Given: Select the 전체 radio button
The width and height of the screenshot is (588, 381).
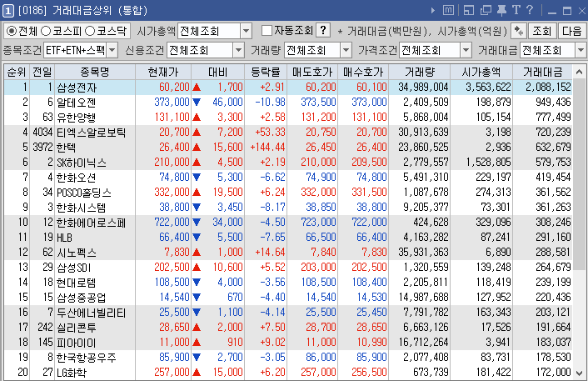Looking at the screenshot, I should (x=12, y=31).
